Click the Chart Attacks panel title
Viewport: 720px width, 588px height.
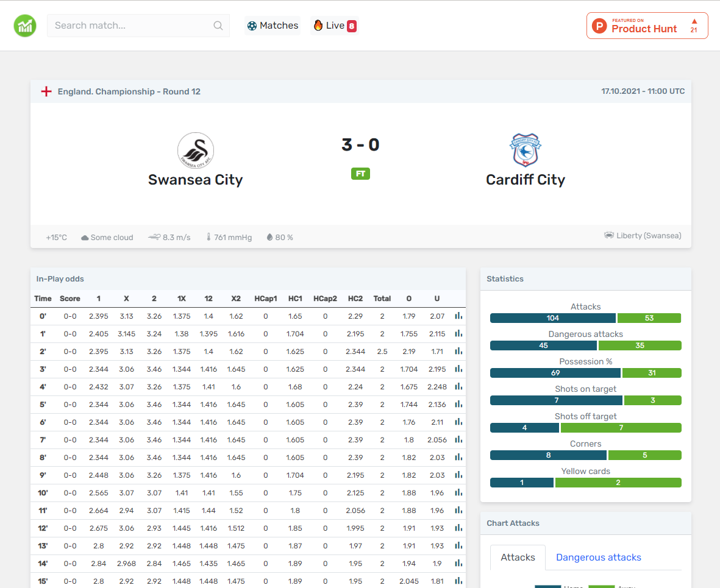pyautogui.click(x=513, y=523)
